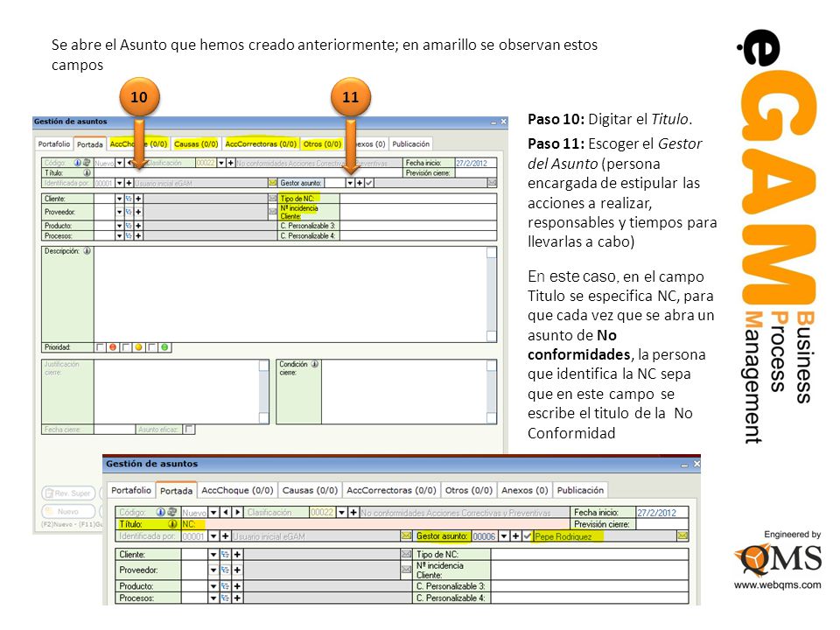Open Procesos tree icon in upper window

point(129,235)
